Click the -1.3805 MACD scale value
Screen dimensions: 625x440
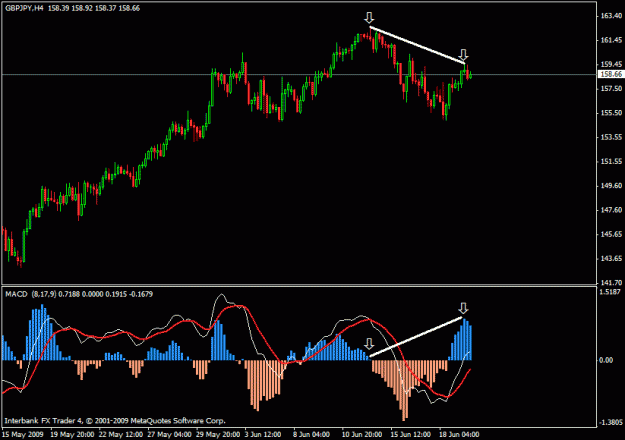point(610,422)
